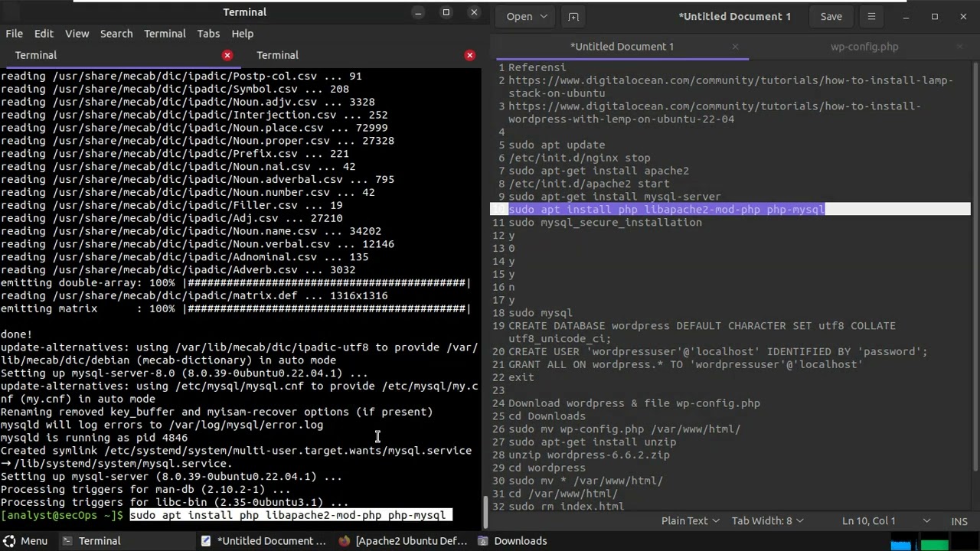Click line 1 'Referensi'
This screenshot has width=980, height=551.
point(537,67)
